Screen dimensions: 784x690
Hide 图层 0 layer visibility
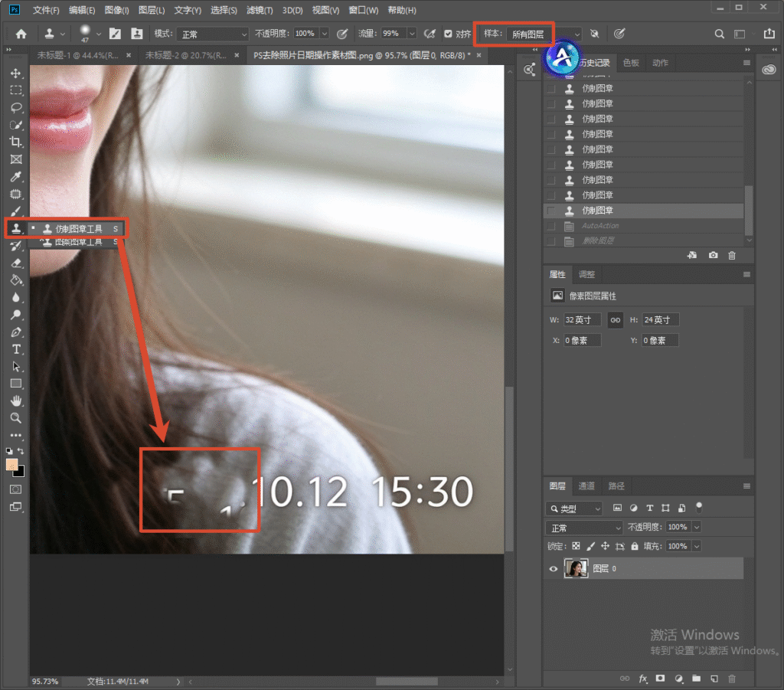(x=553, y=568)
